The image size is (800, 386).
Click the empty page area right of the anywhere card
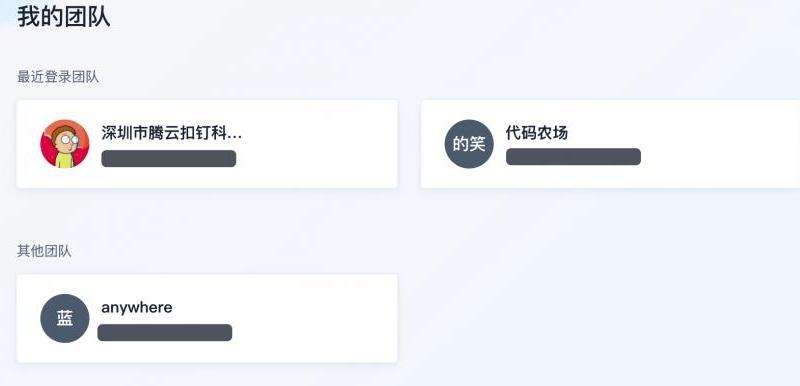coord(597,318)
